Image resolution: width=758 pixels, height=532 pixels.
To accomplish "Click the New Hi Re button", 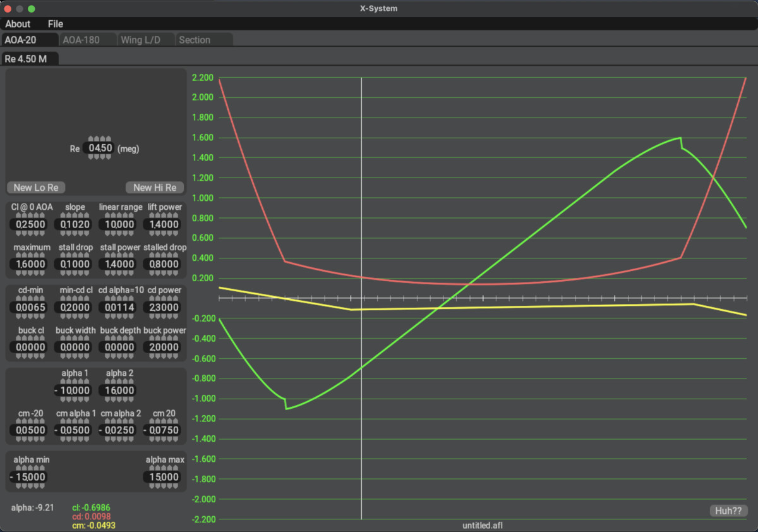I will [155, 187].
